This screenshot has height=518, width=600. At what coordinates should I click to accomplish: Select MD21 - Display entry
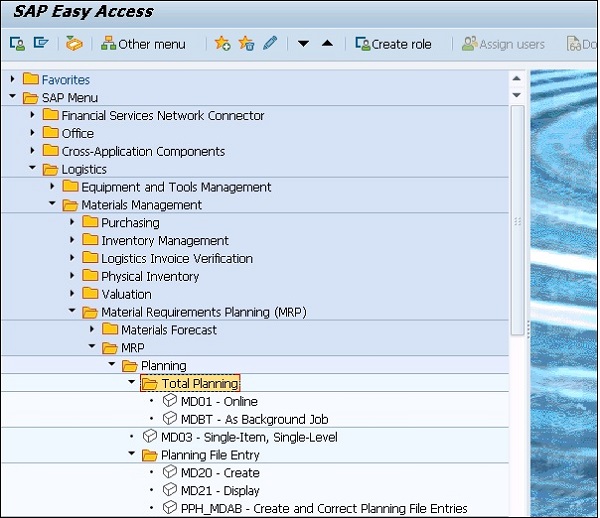[220, 491]
